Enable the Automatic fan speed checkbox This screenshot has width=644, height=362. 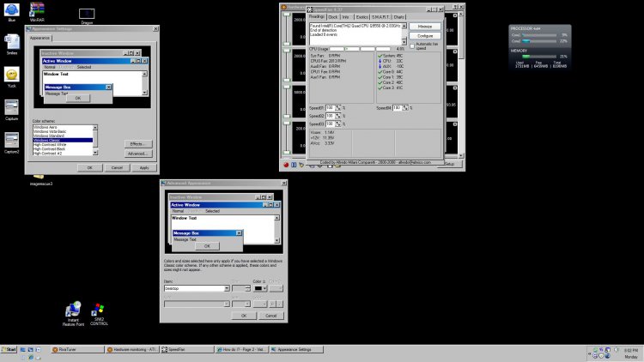coord(412,46)
